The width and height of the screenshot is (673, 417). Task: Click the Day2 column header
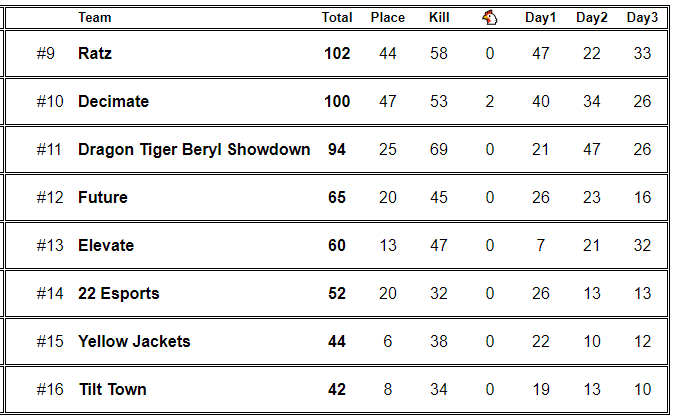(591, 17)
